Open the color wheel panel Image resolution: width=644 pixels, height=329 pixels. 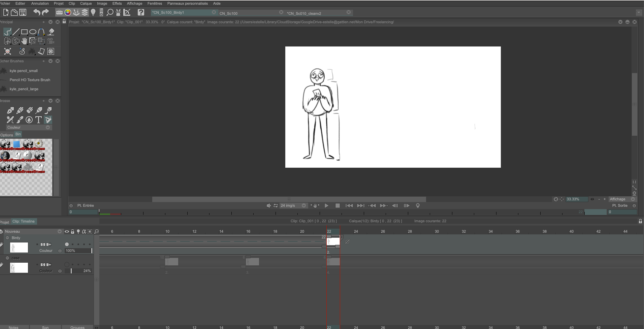(x=67, y=12)
